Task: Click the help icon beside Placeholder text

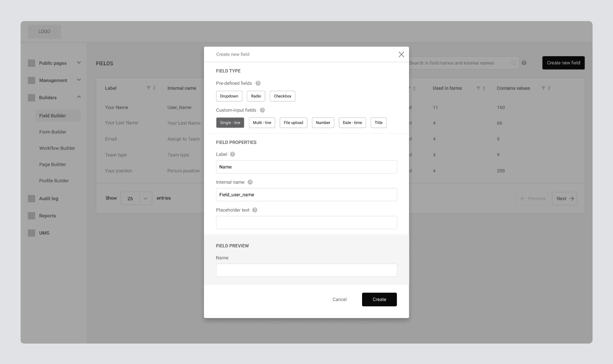Action: [255, 210]
